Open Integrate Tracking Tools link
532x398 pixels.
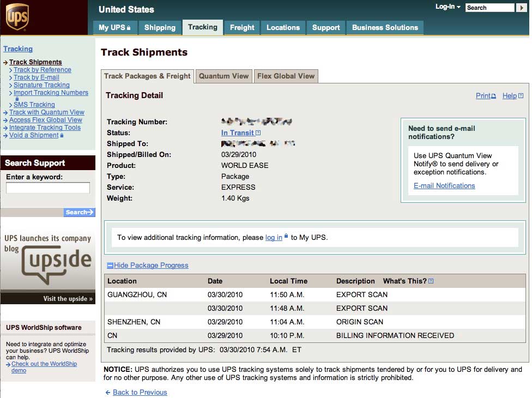pyautogui.click(x=45, y=128)
